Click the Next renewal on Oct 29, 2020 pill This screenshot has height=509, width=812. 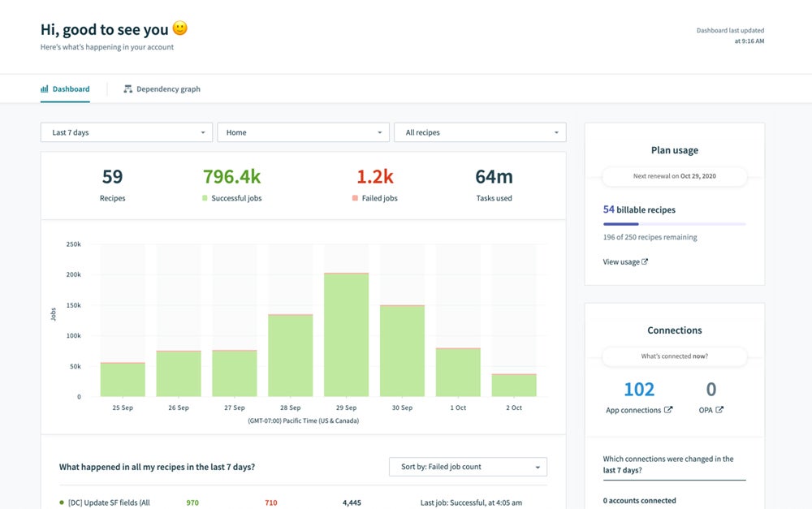pyautogui.click(x=674, y=176)
